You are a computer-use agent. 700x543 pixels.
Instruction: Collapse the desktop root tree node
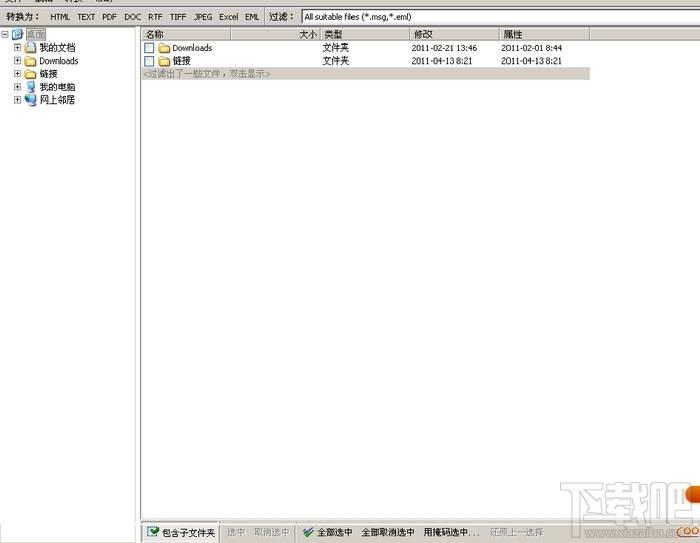point(5,34)
